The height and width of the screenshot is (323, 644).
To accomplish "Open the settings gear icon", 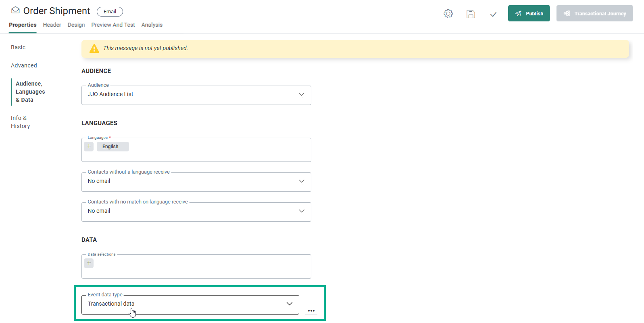I will pyautogui.click(x=448, y=14).
